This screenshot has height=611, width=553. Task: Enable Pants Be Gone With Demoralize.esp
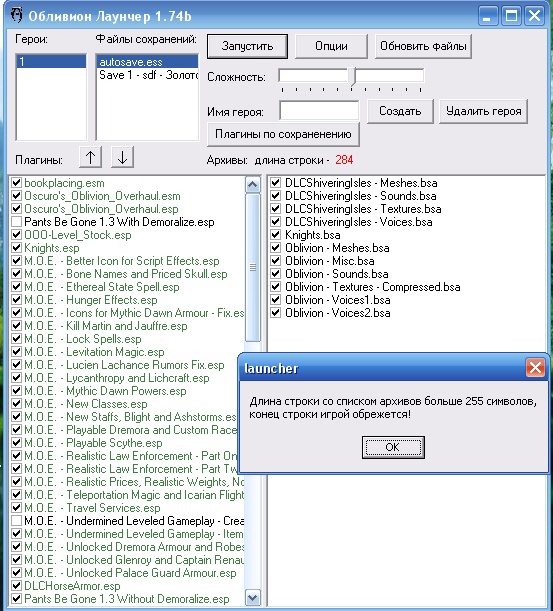[x=16, y=222]
